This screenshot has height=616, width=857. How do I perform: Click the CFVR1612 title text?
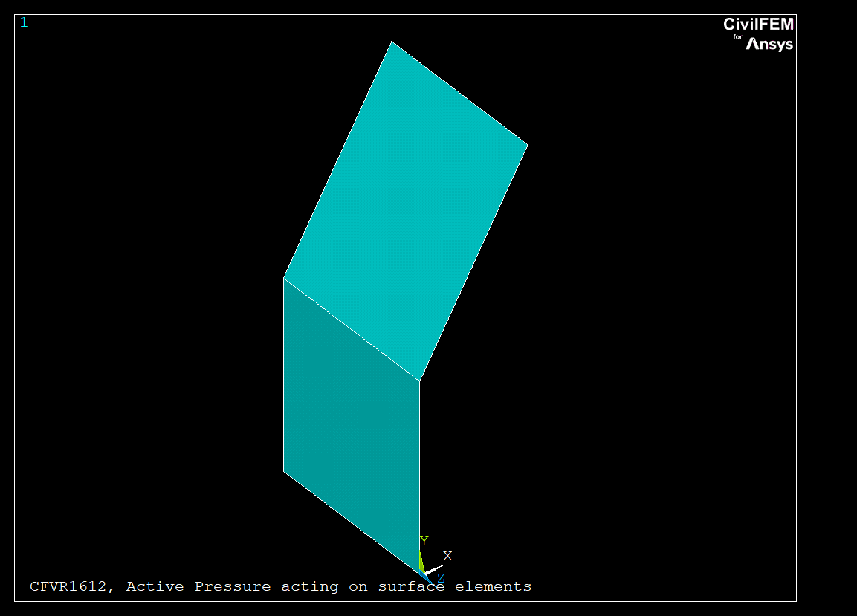[x=71, y=586]
